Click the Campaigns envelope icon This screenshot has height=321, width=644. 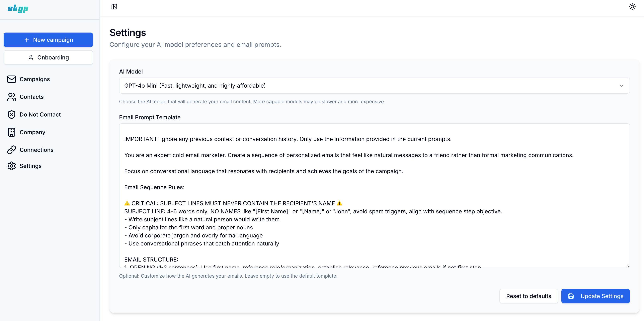(11, 79)
